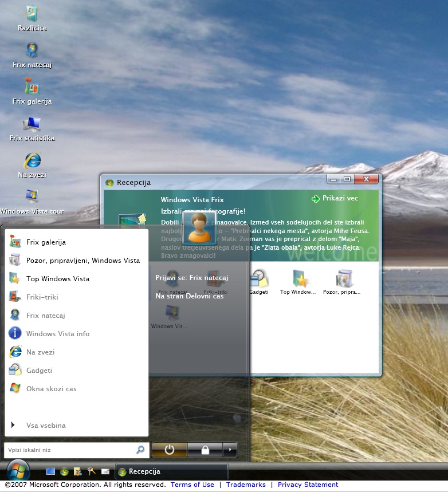448x492 pixels.
Task: Open Windows Vista tour desktop icon
Action: [x=32, y=202]
